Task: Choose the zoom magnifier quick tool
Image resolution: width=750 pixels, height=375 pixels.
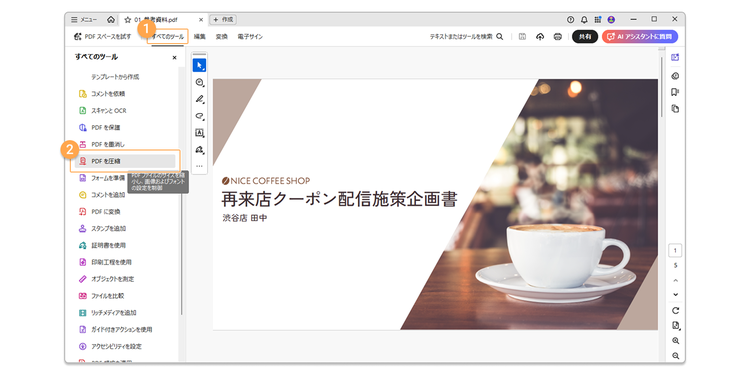Action: tap(199, 83)
